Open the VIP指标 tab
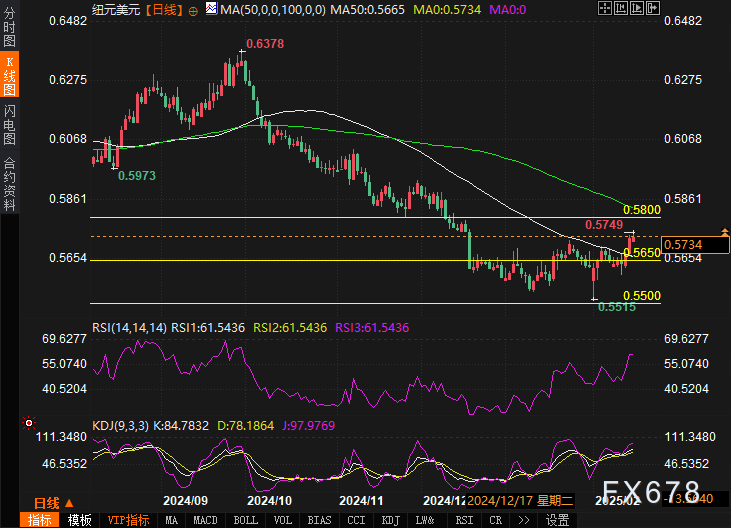 [x=128, y=520]
